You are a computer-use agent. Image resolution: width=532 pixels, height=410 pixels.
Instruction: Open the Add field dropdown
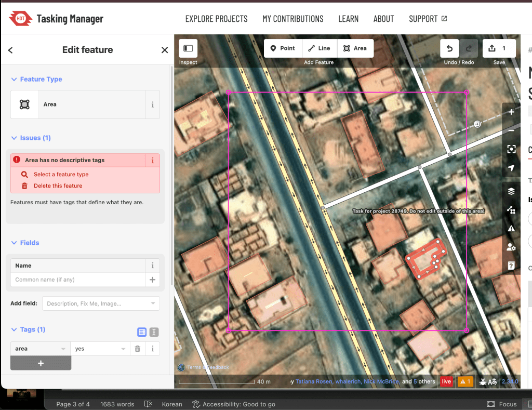point(102,303)
